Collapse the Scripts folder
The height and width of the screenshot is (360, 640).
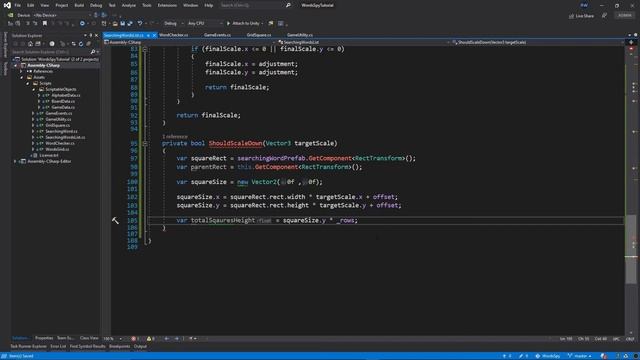[28, 83]
